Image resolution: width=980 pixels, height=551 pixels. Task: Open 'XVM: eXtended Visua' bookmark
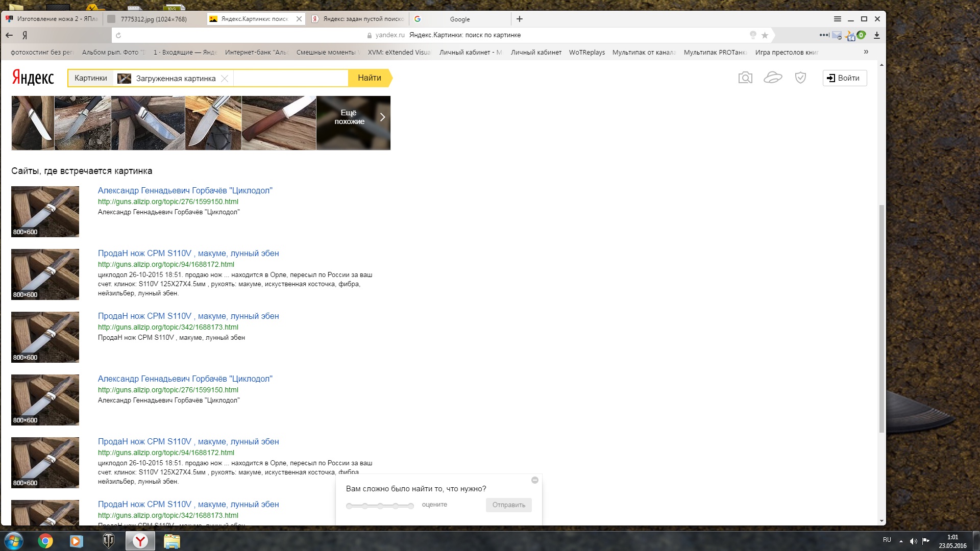(x=399, y=52)
